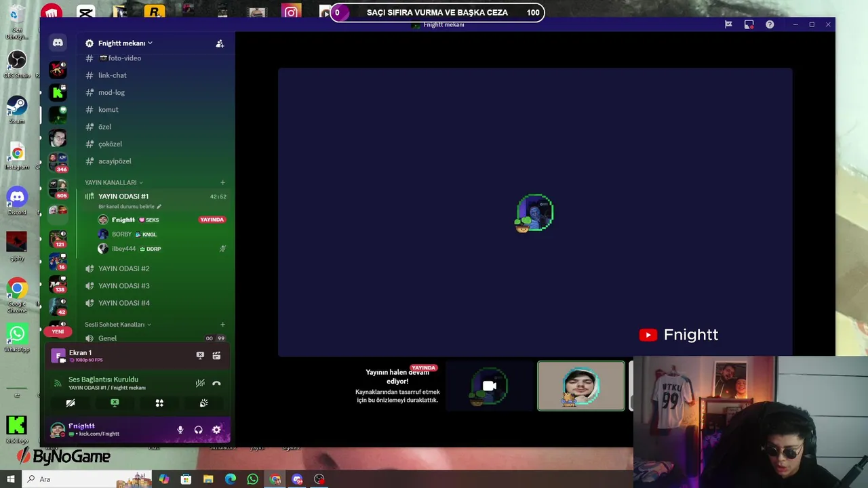Open OBS Studio desktop shortcut
The image size is (868, 488).
tap(17, 64)
